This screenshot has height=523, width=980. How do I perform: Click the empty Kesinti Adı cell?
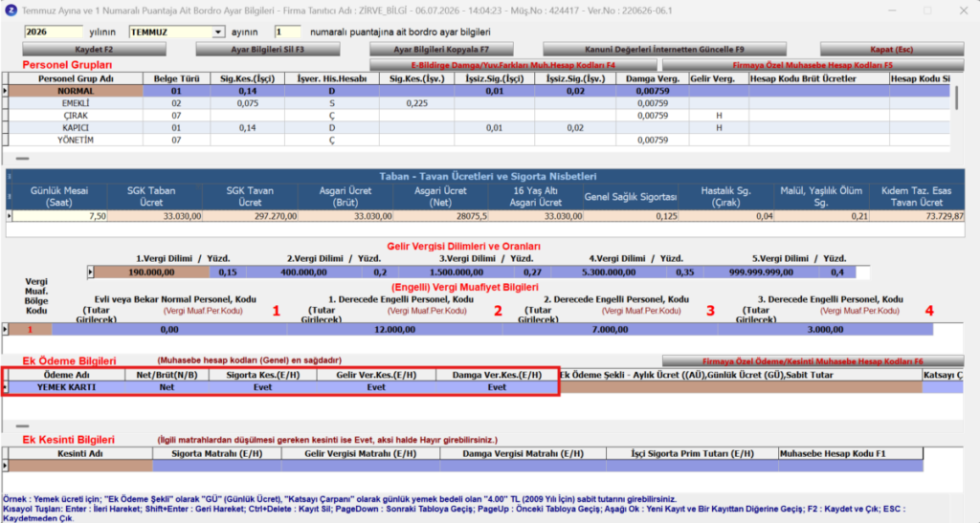click(80, 466)
